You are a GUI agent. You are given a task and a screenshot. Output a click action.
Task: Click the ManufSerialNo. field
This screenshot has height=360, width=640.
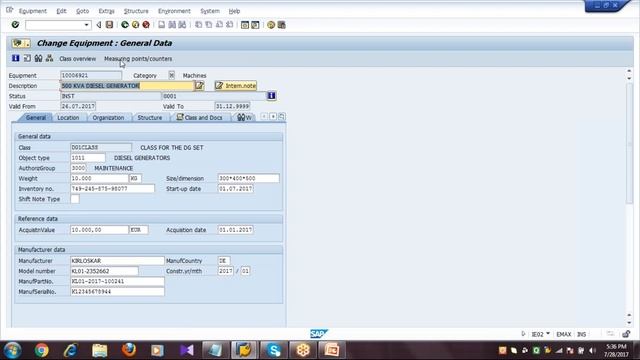[117, 291]
